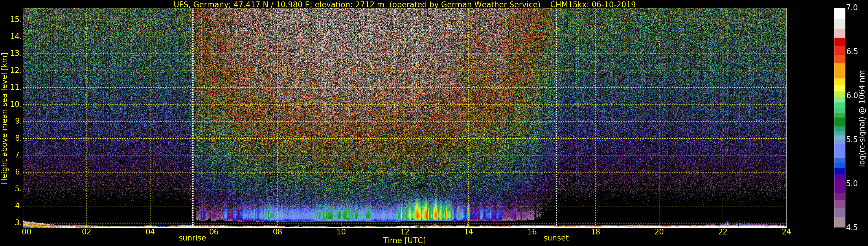Click the 12. height tick label
Viewport: 868px width, 246px height.
coord(16,70)
